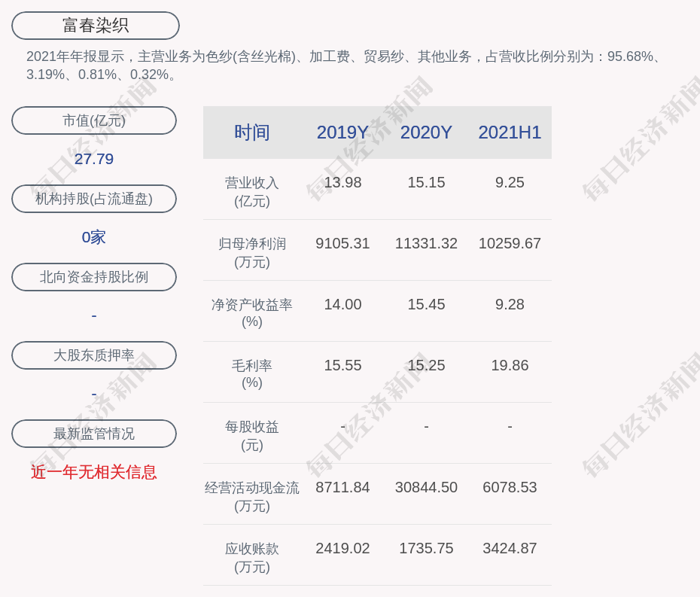Image resolution: width=700 pixels, height=597 pixels.
Task: Click the 应收账款(万元) row label
Action: point(252,558)
